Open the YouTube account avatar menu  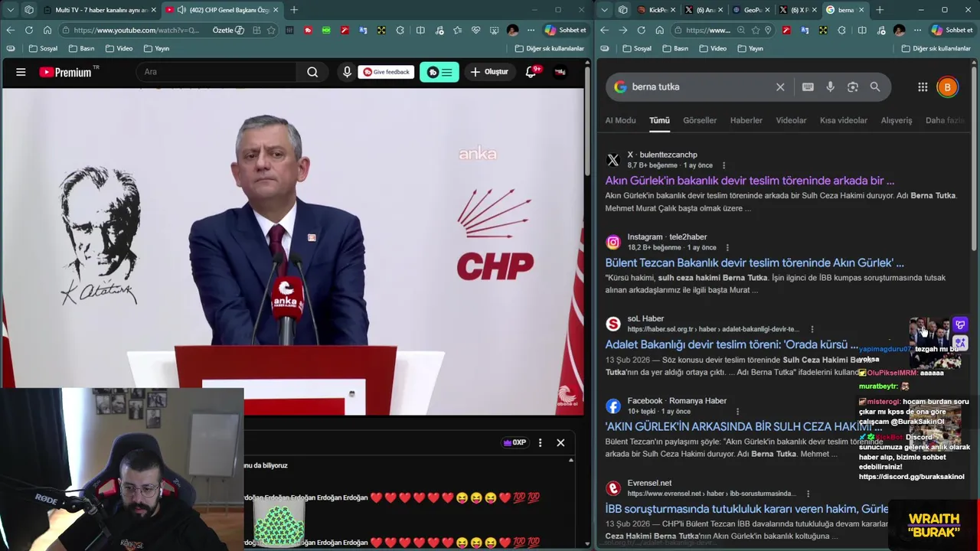coord(560,72)
